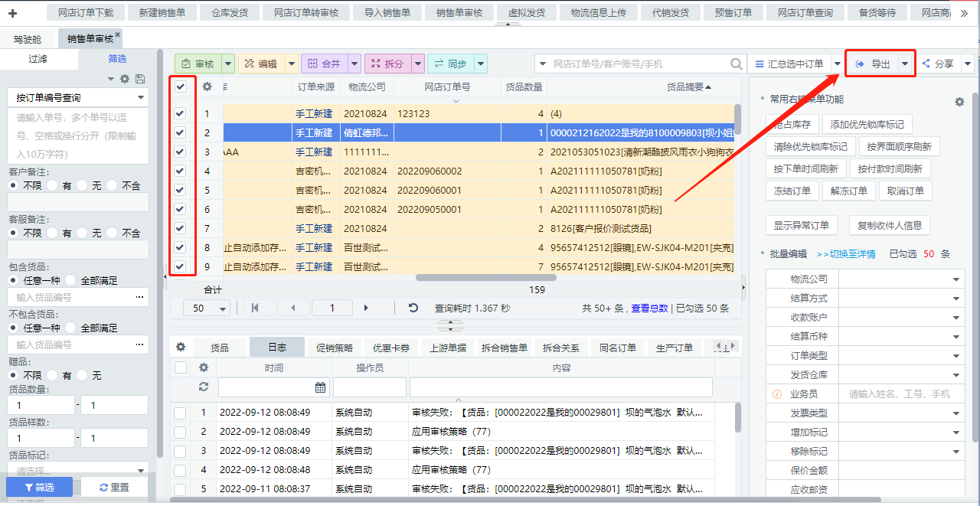
Task: Click the 查看总数 link
Action: click(x=649, y=308)
